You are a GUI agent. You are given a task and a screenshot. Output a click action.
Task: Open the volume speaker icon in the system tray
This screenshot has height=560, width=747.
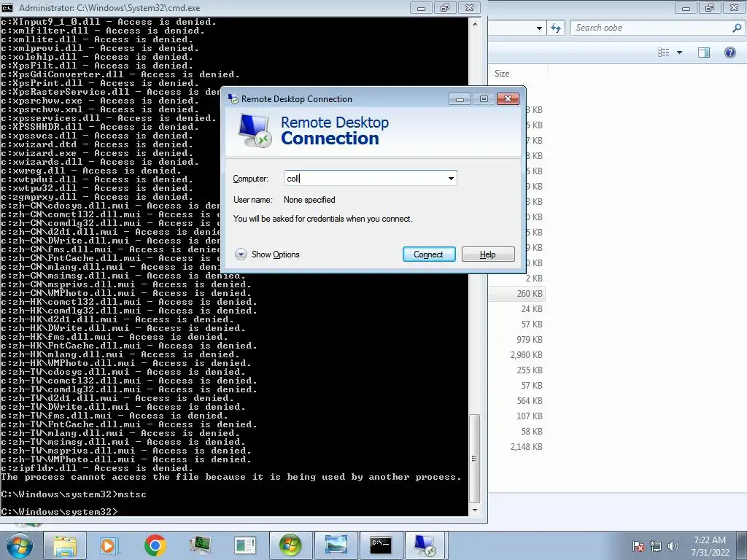[673, 546]
